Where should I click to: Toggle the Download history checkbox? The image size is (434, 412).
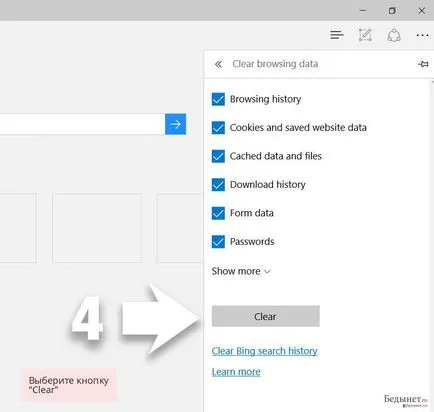click(218, 185)
